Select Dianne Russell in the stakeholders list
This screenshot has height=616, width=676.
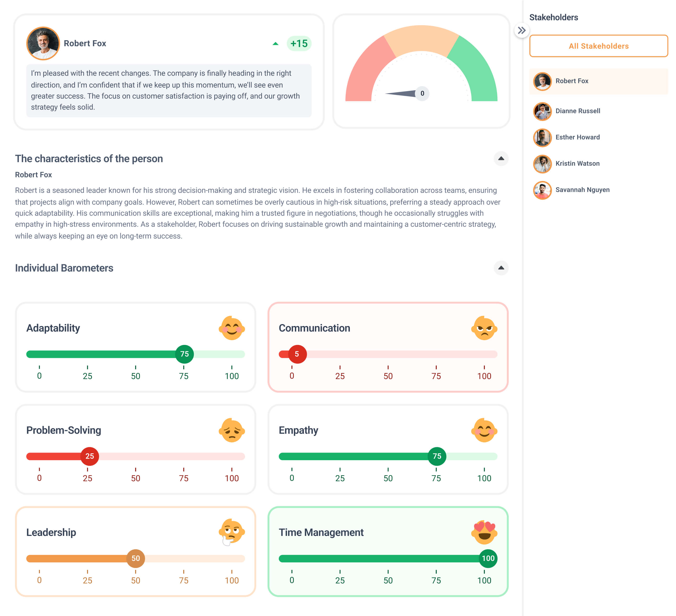(x=598, y=111)
